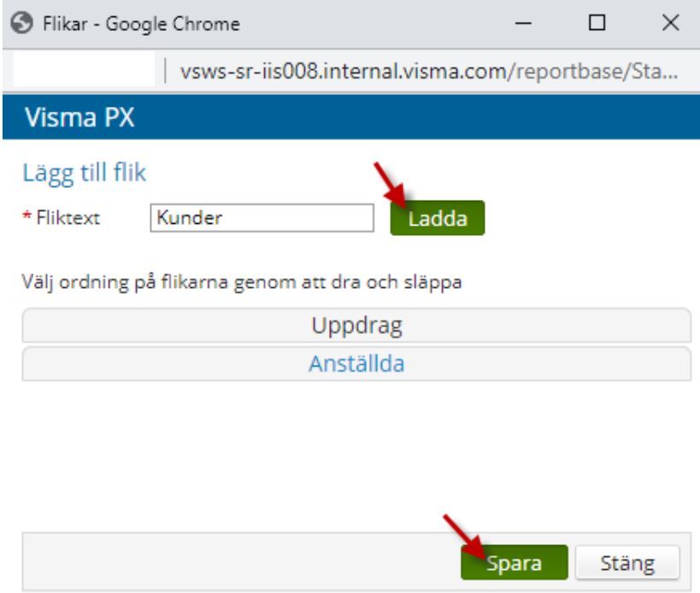Close the Flikar Chrome window

[670, 23]
